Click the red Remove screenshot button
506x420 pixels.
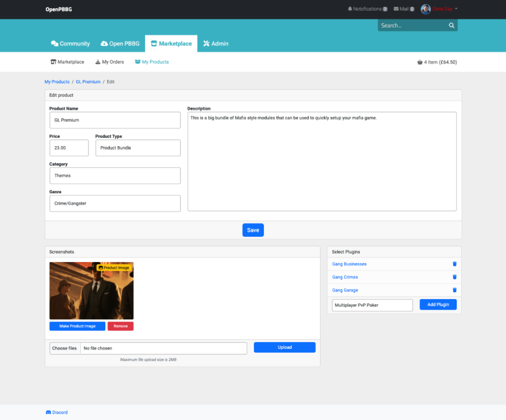[120, 326]
